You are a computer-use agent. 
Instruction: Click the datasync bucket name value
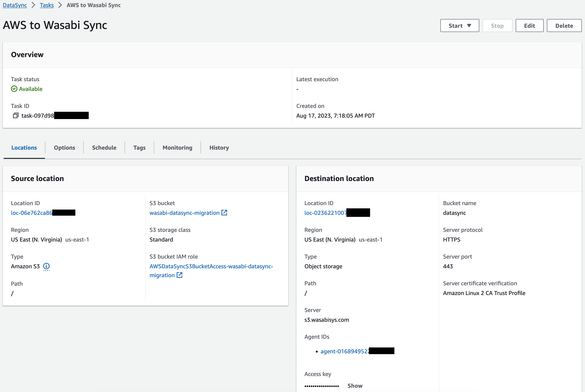tap(454, 213)
